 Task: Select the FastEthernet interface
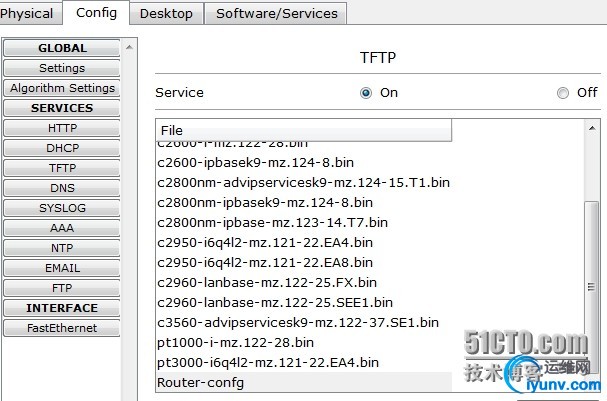pyautogui.click(x=62, y=328)
